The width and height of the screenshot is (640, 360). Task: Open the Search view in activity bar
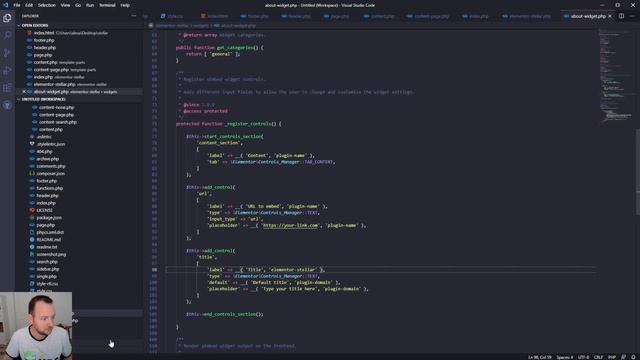(x=7, y=36)
